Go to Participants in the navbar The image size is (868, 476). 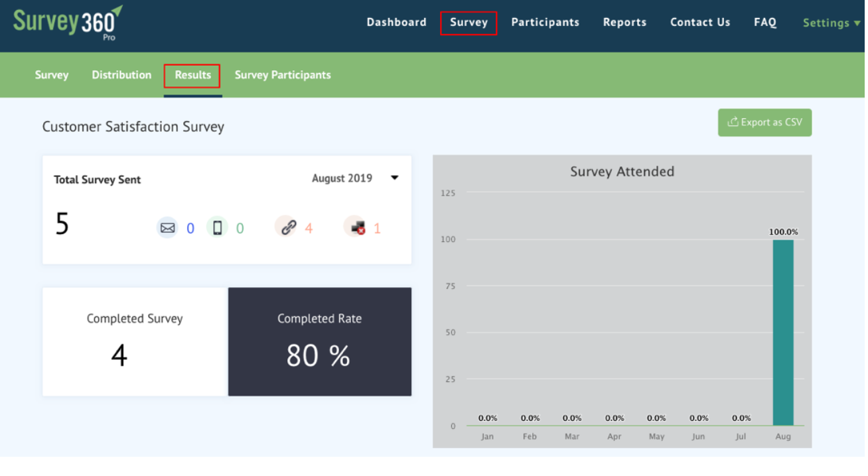545,23
